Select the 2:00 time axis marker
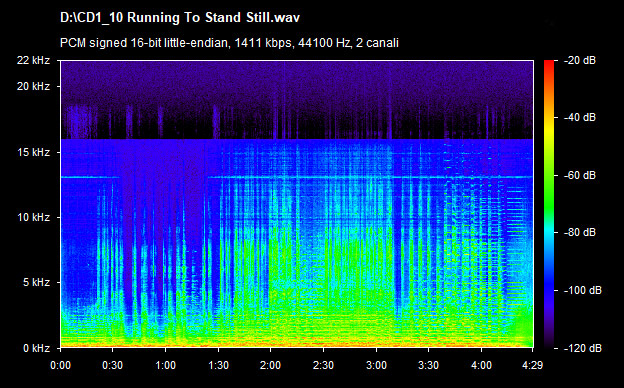This screenshot has height=388, width=624. 271,365
